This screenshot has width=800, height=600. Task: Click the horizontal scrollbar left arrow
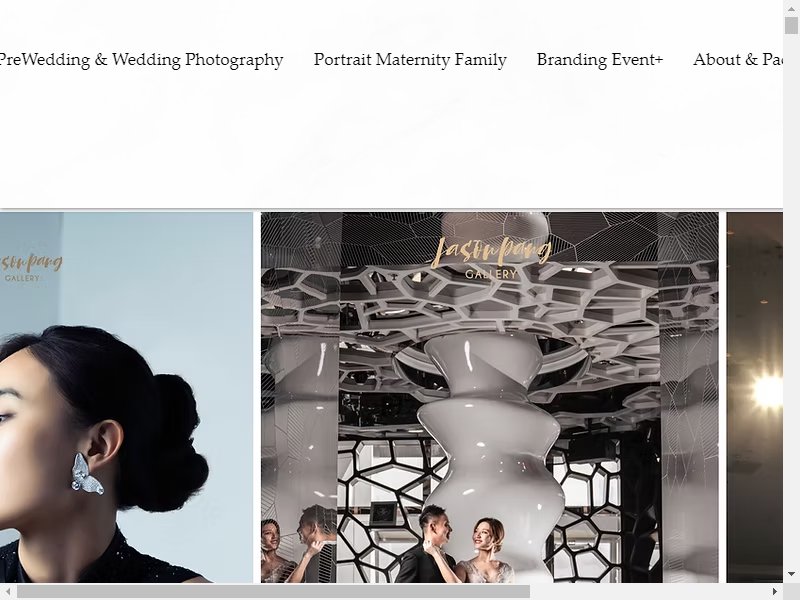coord(8,591)
